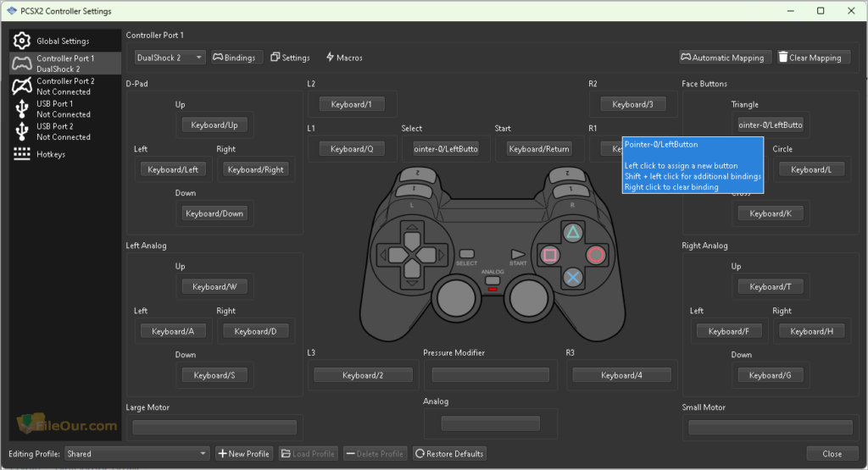Click the empty Analog binding field
The image size is (868, 470).
491,423
